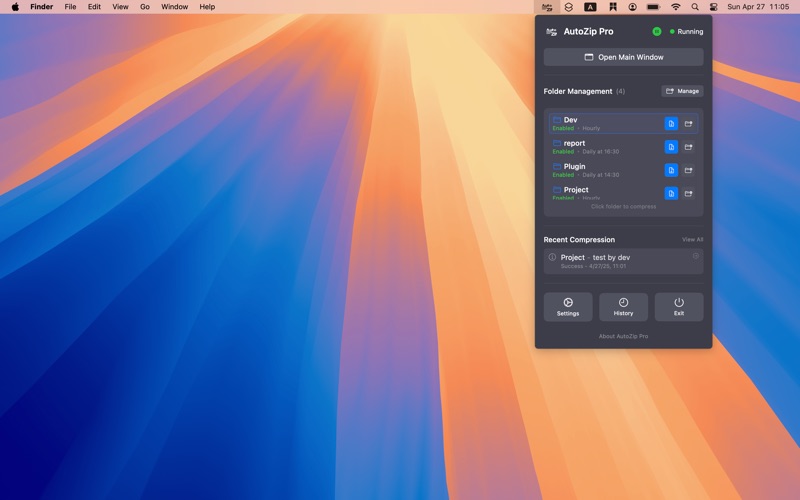The height and width of the screenshot is (500, 800).
Task: Select the Plugin folder name
Action: click(574, 166)
